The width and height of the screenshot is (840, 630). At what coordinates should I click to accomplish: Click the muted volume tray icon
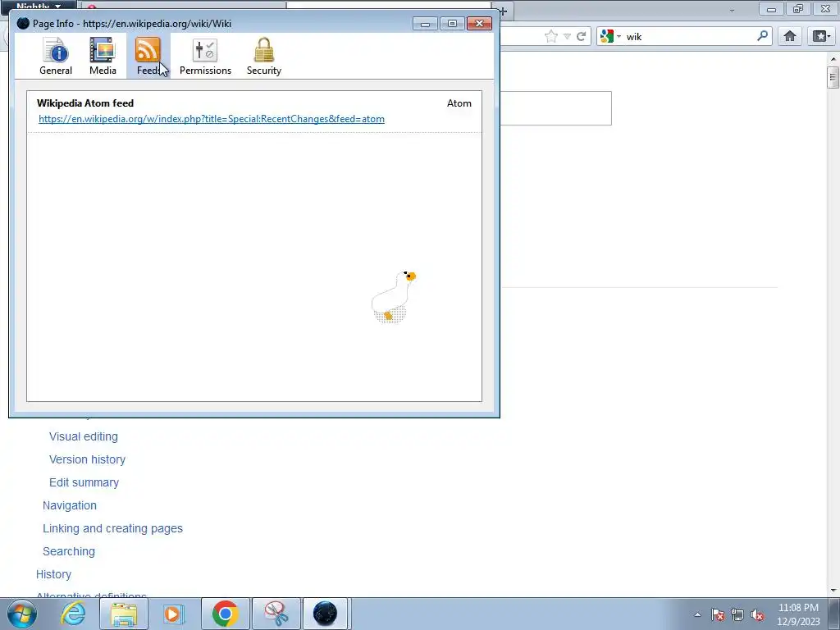point(757,614)
